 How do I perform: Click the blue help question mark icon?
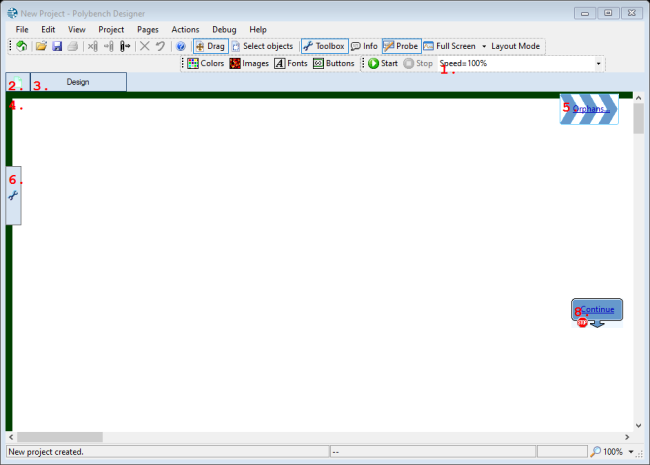click(x=180, y=46)
